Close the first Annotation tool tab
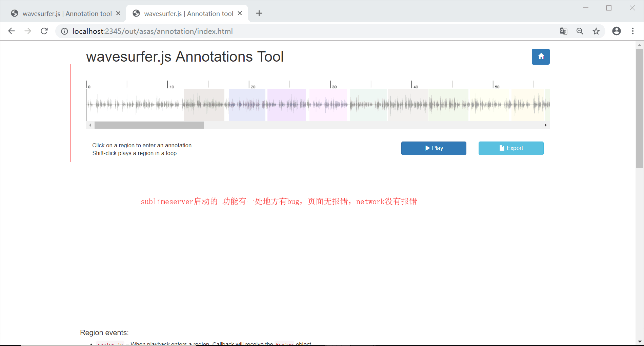The width and height of the screenshot is (644, 346). click(118, 13)
